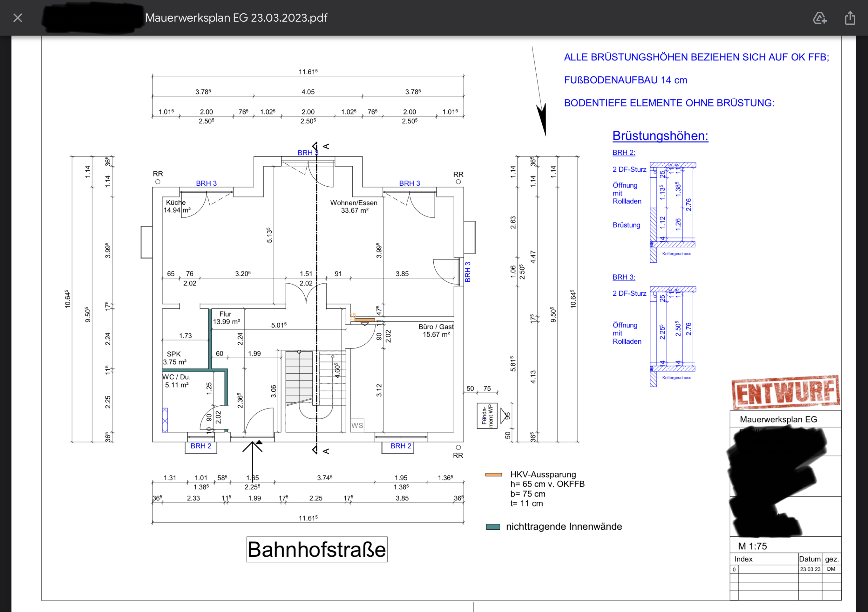This screenshot has width=868, height=612.
Task: Tap the 'HKV-Aussparung' legend text
Action: [543, 474]
